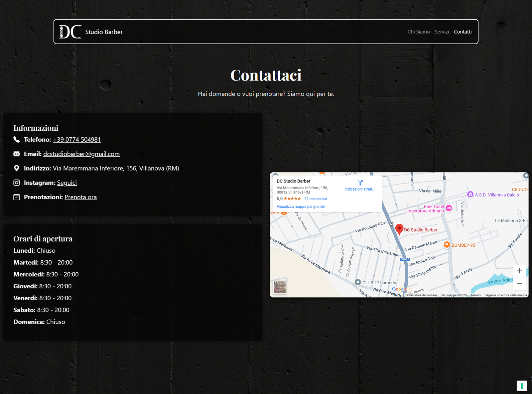This screenshot has width=532, height=394.
Task: Click the location pin icon beside Indirizzo
Action: [17, 168]
